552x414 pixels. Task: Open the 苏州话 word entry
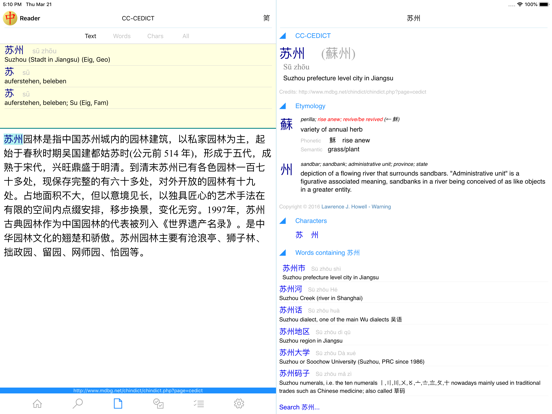[x=413, y=314]
